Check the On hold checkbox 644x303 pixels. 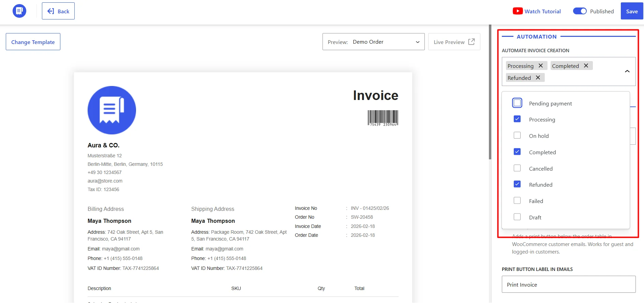pos(517,135)
